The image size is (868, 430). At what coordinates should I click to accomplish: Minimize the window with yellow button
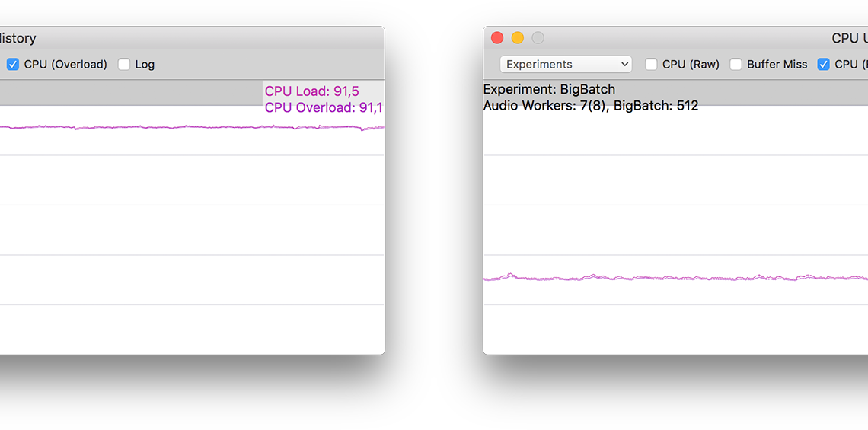point(518,38)
